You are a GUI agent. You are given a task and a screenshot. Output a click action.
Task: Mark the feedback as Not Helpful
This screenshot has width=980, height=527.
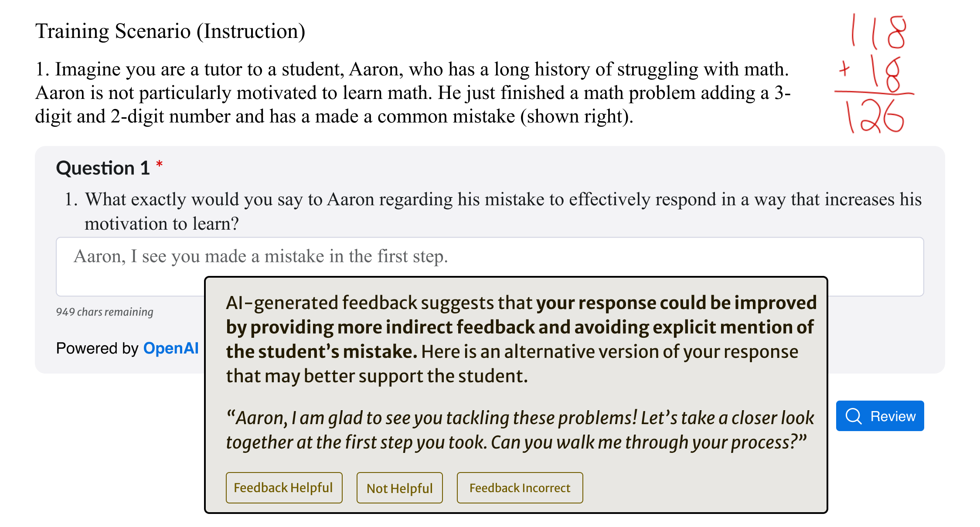399,488
